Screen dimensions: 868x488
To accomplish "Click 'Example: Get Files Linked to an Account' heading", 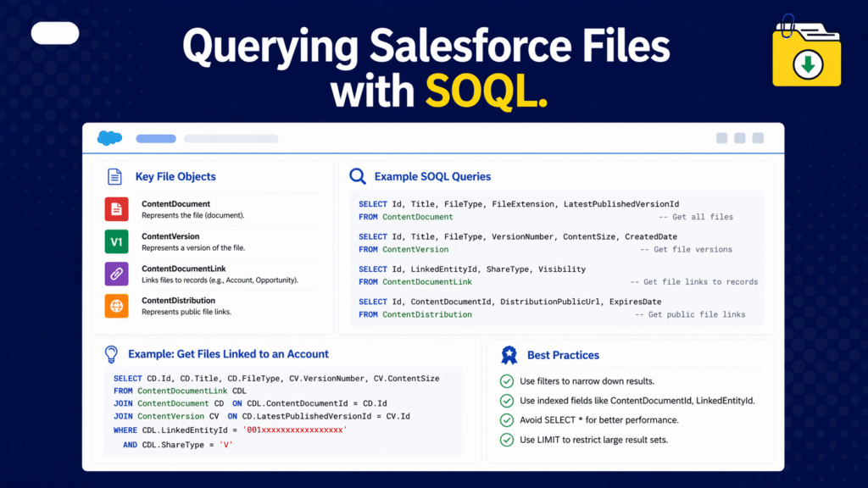I will [x=228, y=354].
